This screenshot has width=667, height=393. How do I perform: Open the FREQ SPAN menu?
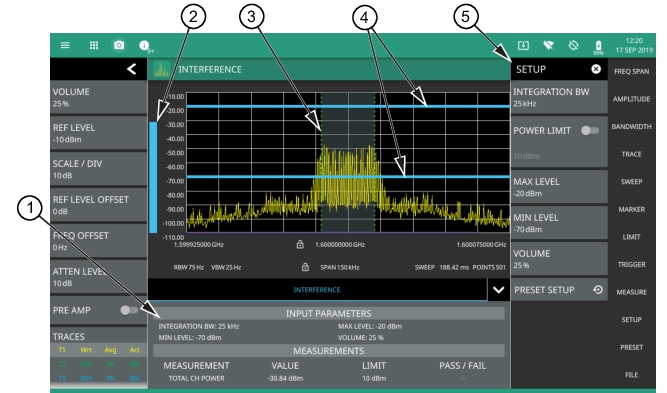pos(631,71)
